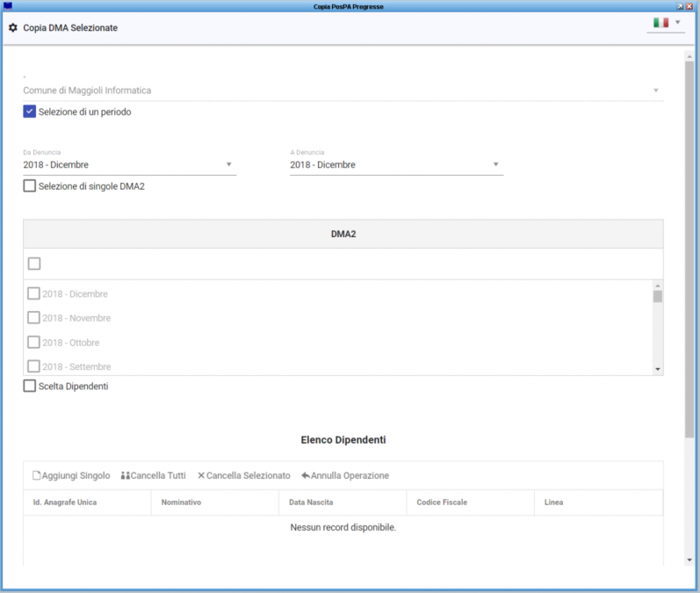700x593 pixels.
Task: Click the DMA2 list scrollbar thumb
Action: (x=658, y=297)
